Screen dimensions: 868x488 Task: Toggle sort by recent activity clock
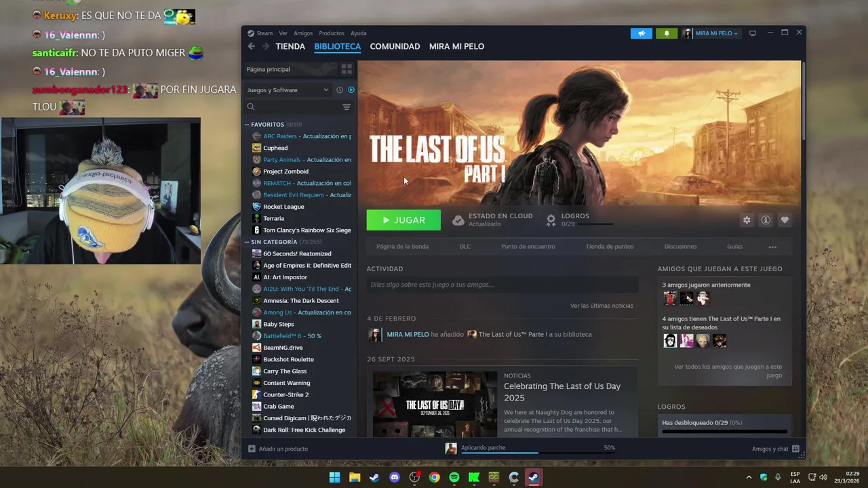[x=340, y=89]
